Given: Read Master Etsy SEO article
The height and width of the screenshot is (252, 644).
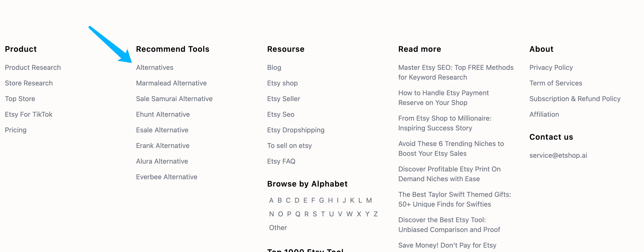Looking at the screenshot, I should (456, 72).
